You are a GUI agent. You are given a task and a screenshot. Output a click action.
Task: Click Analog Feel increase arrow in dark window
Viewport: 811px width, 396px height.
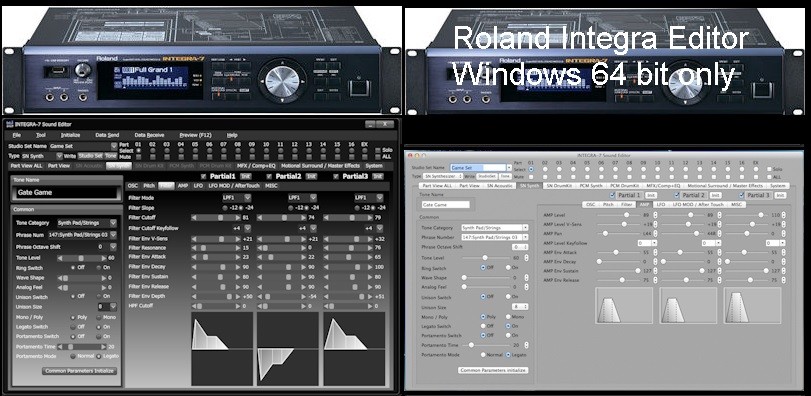point(104,287)
